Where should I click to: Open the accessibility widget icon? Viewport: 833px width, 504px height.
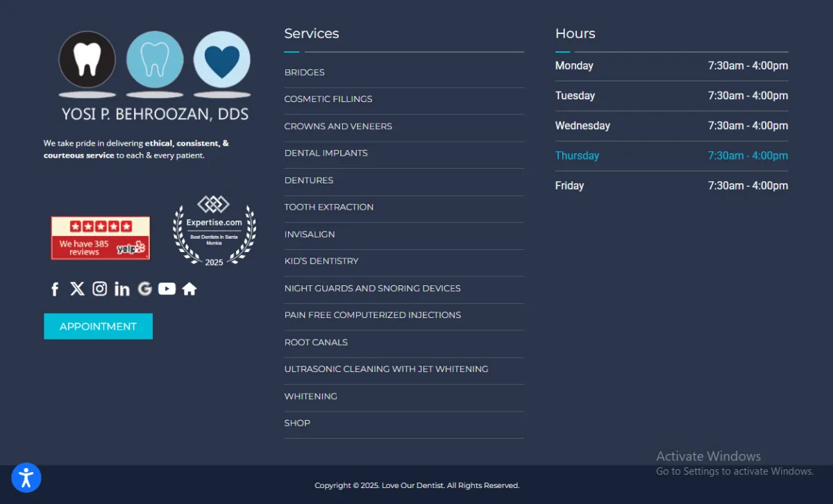tap(26, 478)
